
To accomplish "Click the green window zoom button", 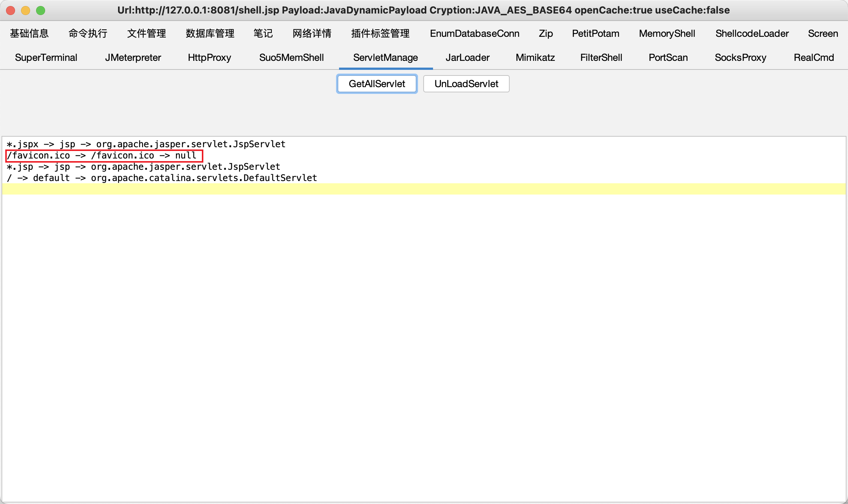I will tap(41, 11).
